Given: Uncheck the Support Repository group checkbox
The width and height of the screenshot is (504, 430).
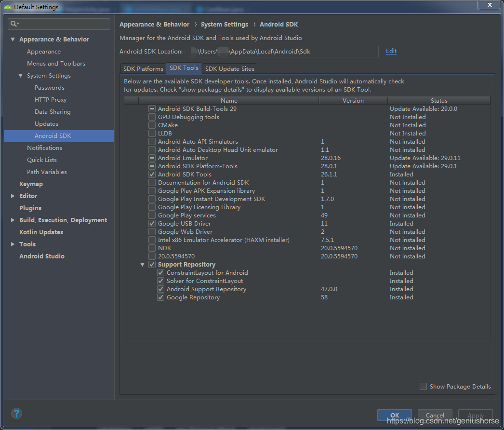Looking at the screenshot, I should 152,264.
